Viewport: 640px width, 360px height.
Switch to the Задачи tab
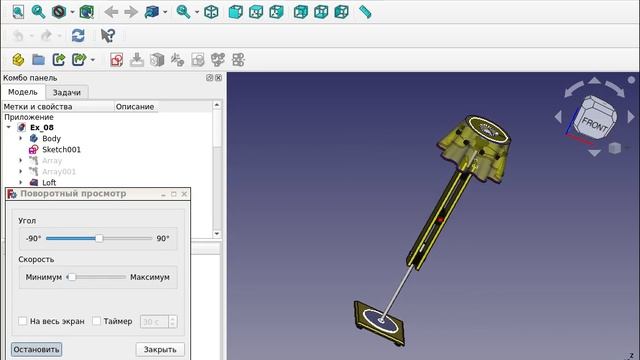67,93
